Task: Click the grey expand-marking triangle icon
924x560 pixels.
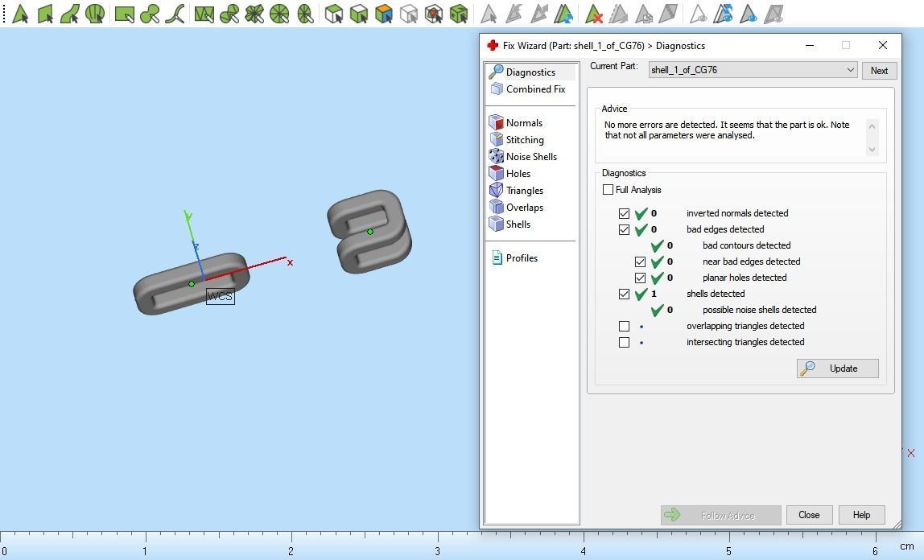Action: tap(538, 14)
